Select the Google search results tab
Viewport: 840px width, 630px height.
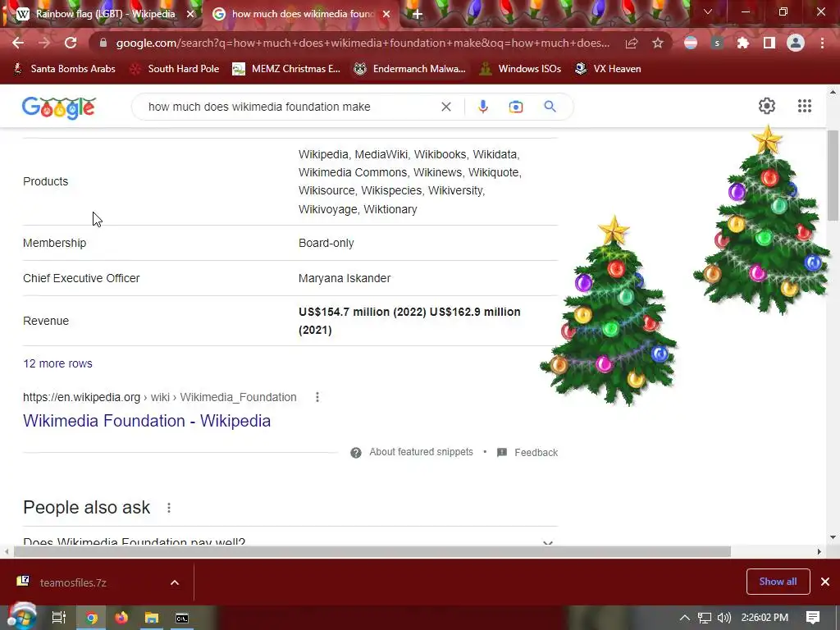301,14
